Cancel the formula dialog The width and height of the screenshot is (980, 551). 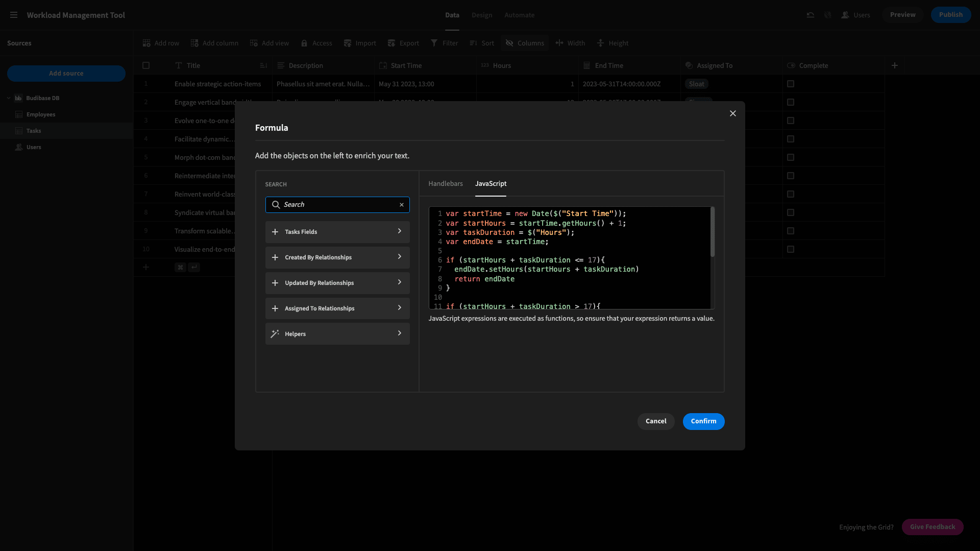point(656,421)
